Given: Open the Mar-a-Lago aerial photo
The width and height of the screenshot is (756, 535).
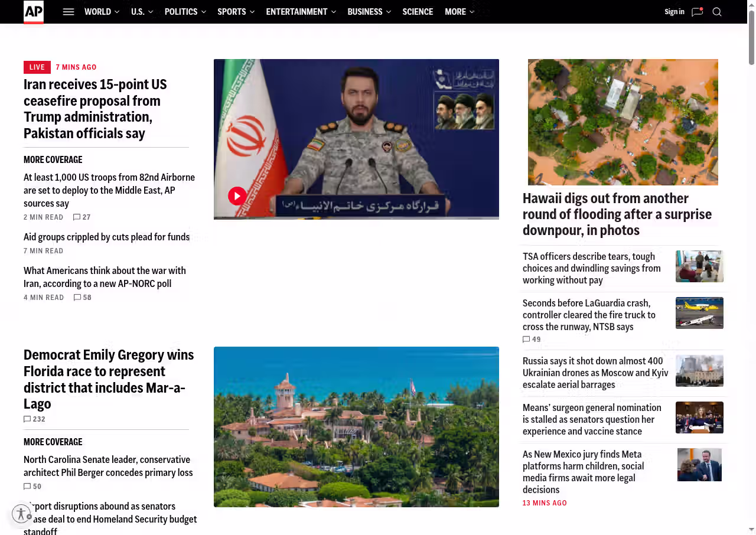Looking at the screenshot, I should coord(356,426).
